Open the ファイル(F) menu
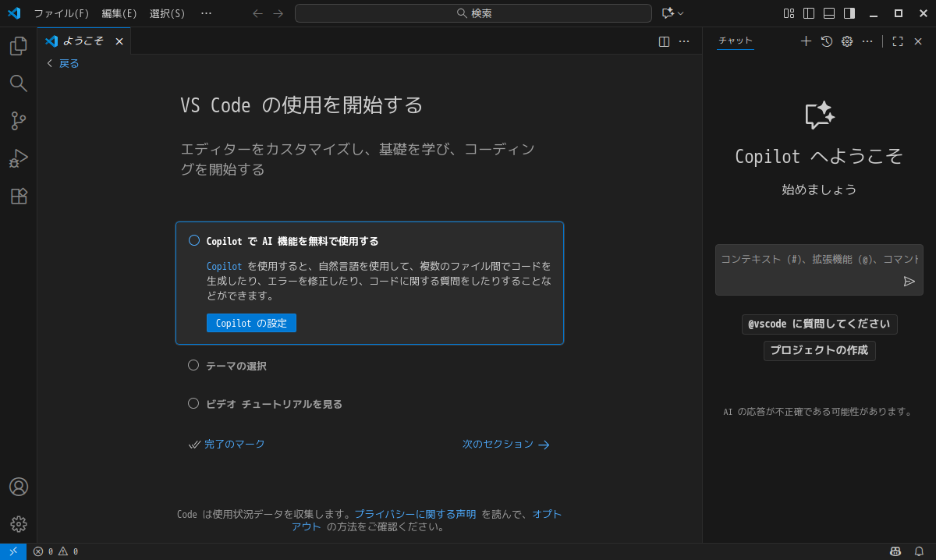 pos(62,13)
